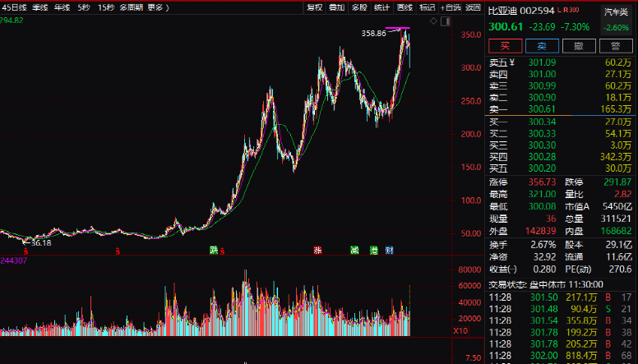Click the red 涨 event marker on chart
The width and height of the screenshot is (638, 364).
coord(317,250)
